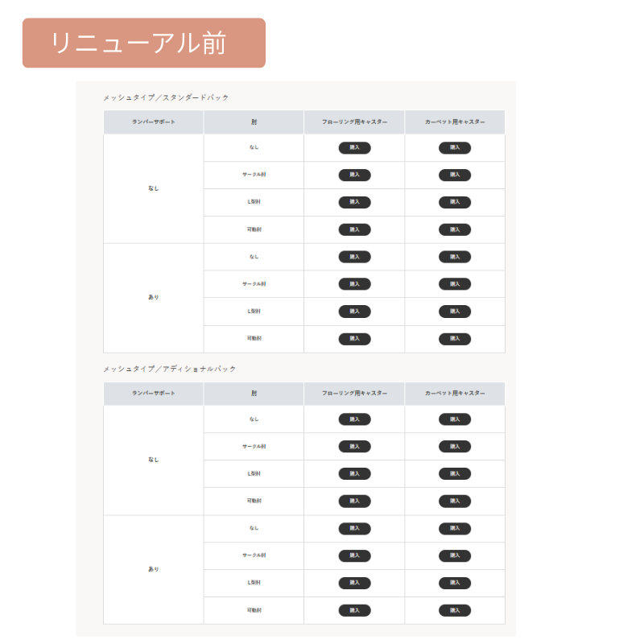購入 for L型肘 カーペット用, ランバーあり, アディショナル
Viewport: 644px width, 644px height.
(455, 582)
